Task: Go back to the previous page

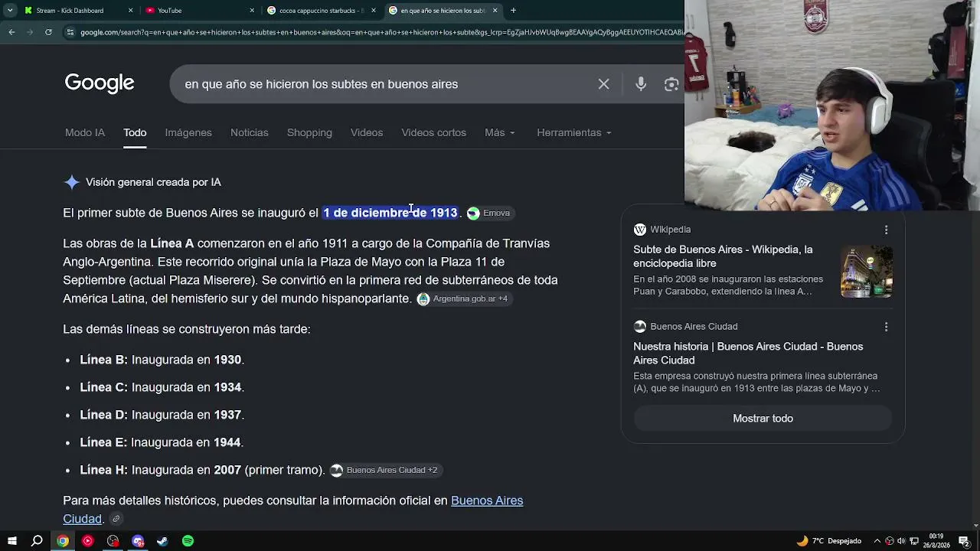Action: [x=11, y=32]
